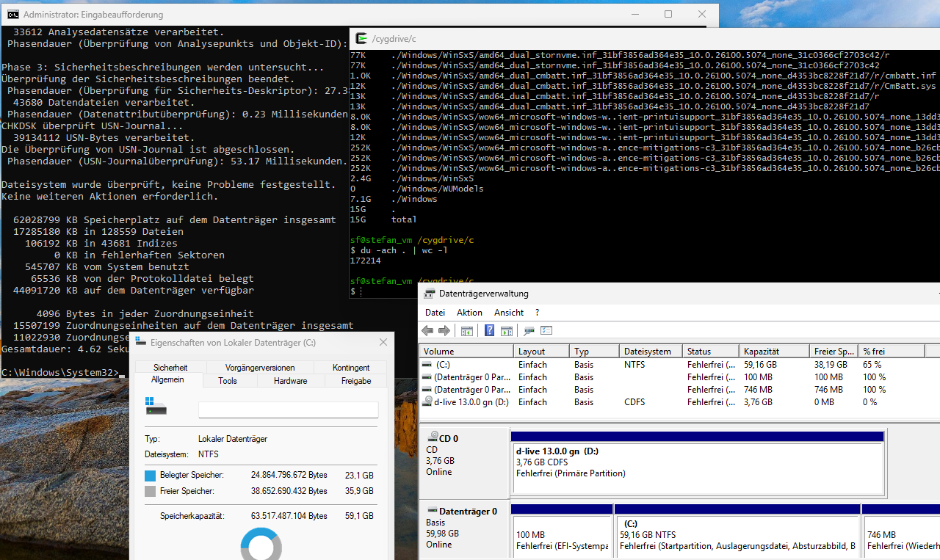Image resolution: width=940 pixels, height=560 pixels.
Task: Sort by the Dateisystem column header
Action: [651, 351]
